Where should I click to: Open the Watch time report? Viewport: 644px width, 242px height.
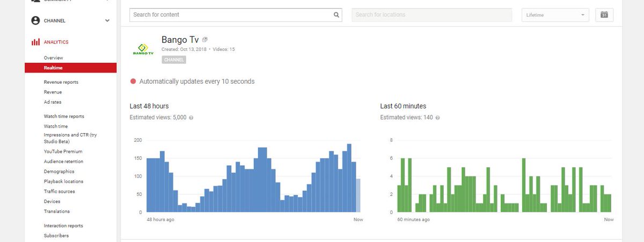[x=56, y=126]
